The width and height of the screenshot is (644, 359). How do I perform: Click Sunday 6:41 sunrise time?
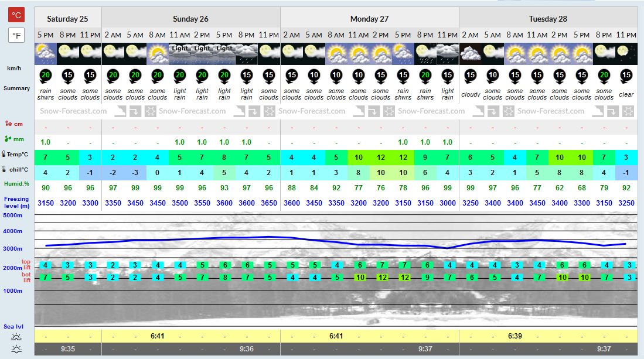[157, 336]
